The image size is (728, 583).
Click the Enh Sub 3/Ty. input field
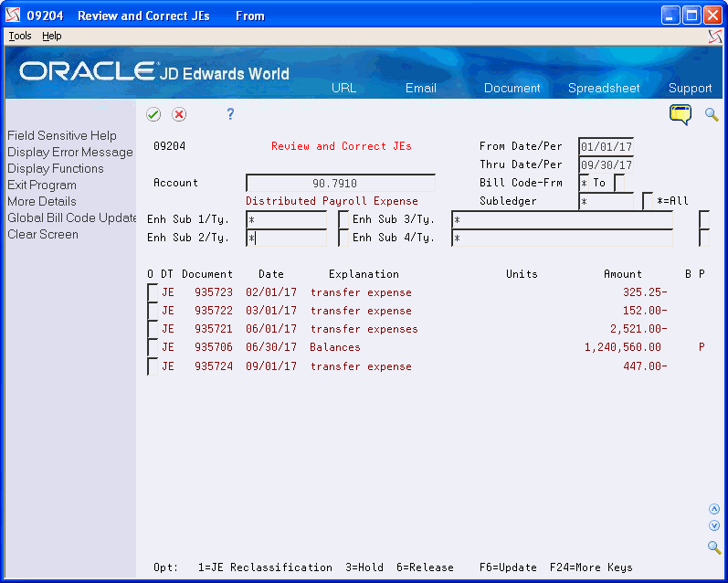[563, 219]
